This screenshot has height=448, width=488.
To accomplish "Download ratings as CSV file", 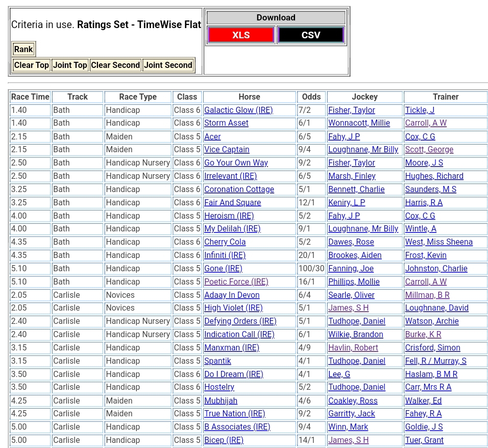I will pyautogui.click(x=310, y=35).
